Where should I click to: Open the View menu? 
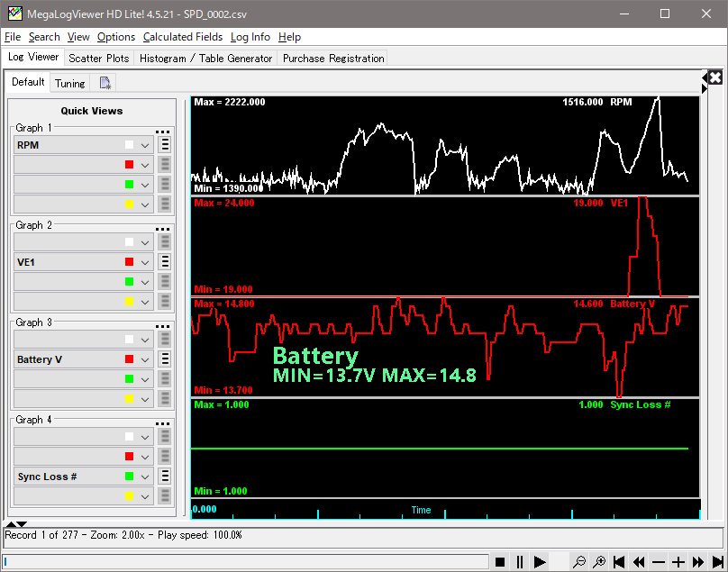point(78,37)
